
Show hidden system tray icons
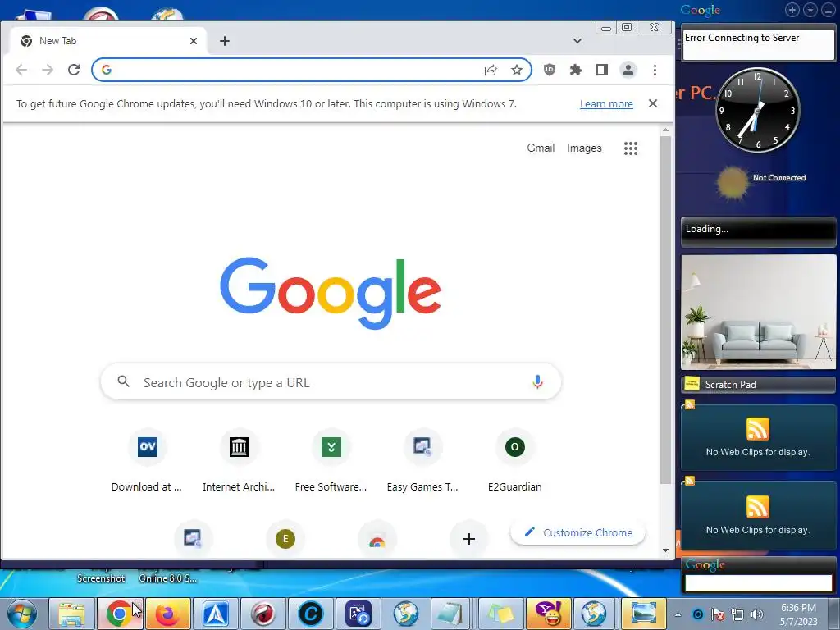tap(678, 614)
